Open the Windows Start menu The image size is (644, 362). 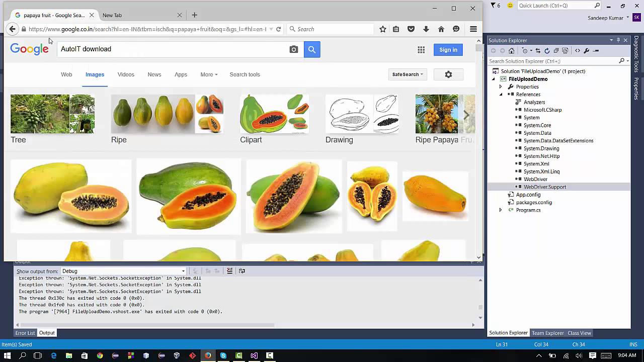coord(8,355)
